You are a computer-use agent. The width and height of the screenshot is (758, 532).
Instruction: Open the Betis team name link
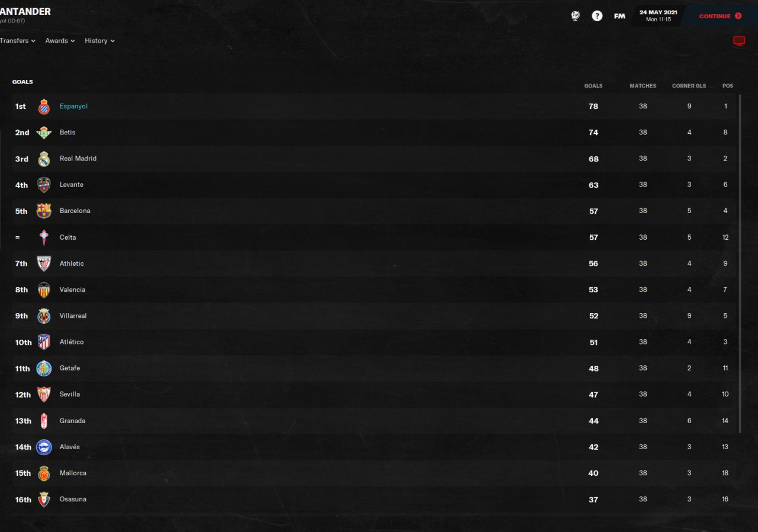[68, 133]
